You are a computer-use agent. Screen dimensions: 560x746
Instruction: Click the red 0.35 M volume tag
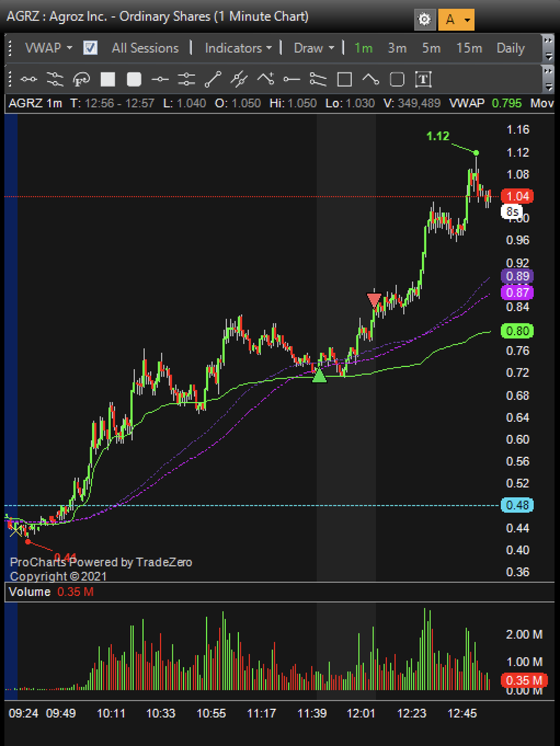[524, 680]
